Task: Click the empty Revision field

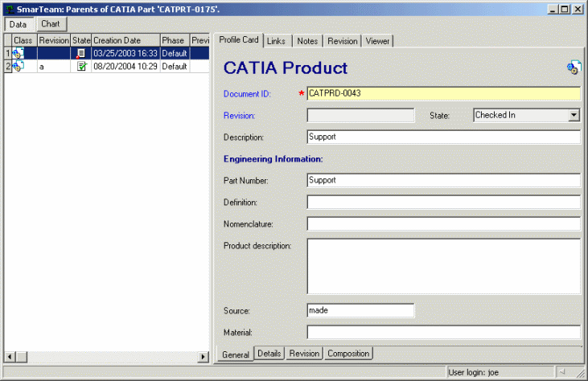Action: pos(360,116)
